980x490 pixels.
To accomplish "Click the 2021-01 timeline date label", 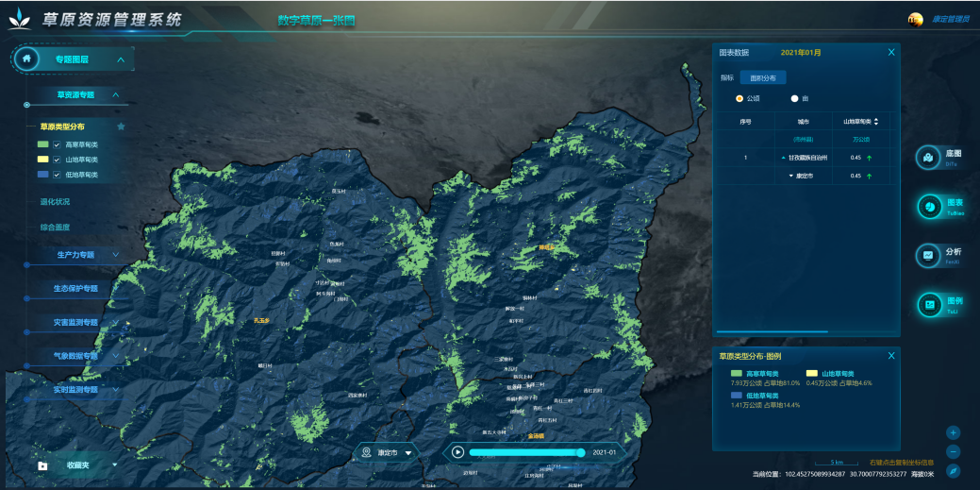I will tap(605, 452).
